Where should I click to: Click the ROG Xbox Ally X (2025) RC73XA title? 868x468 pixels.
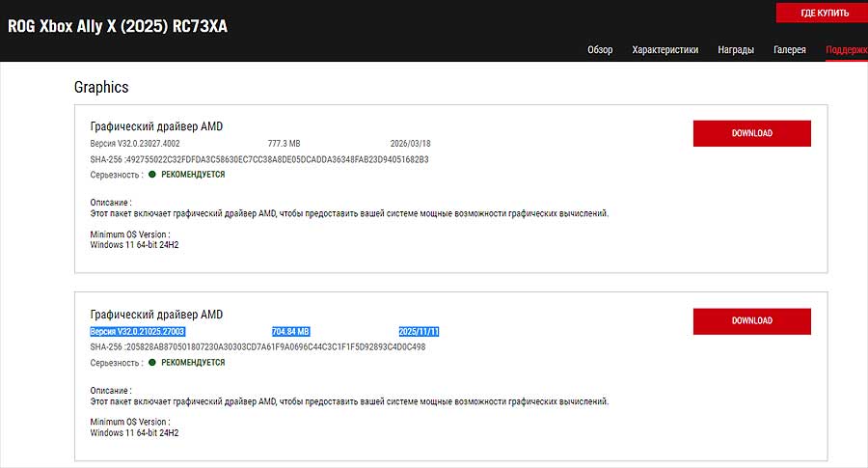click(x=118, y=26)
